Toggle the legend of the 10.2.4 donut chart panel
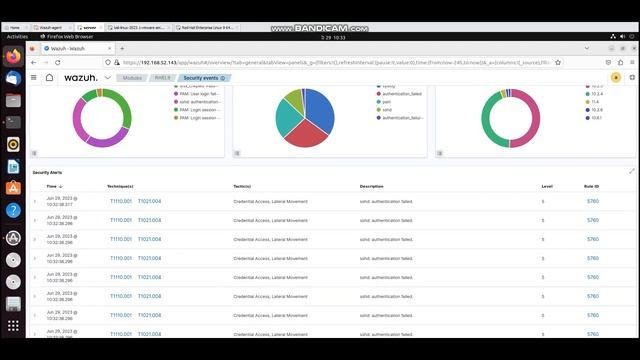640x360 pixels. 440,153
